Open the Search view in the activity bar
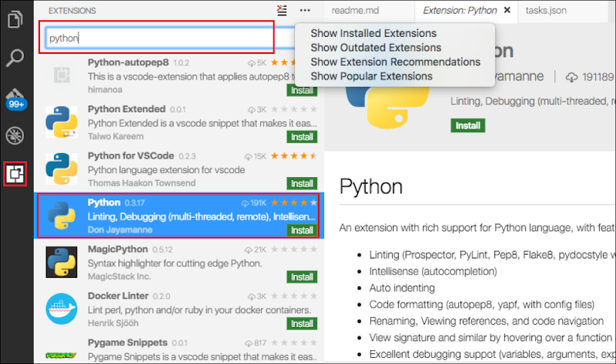 [x=15, y=58]
